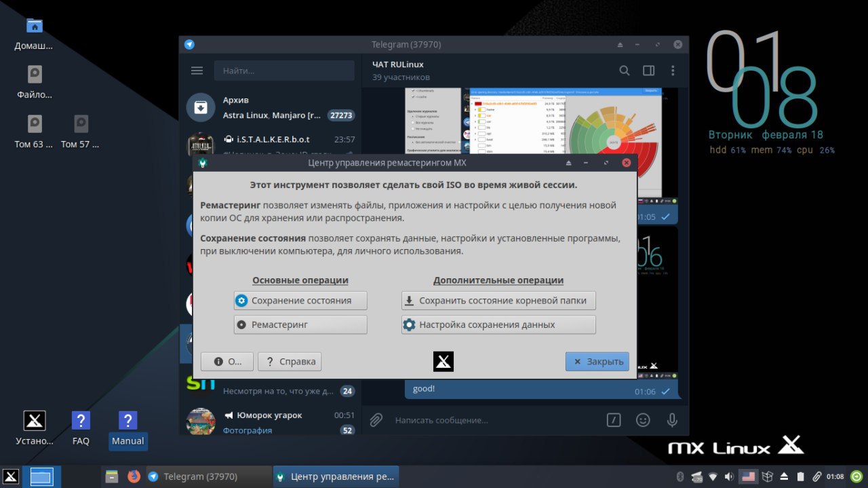Open the О... about button

pyautogui.click(x=227, y=362)
